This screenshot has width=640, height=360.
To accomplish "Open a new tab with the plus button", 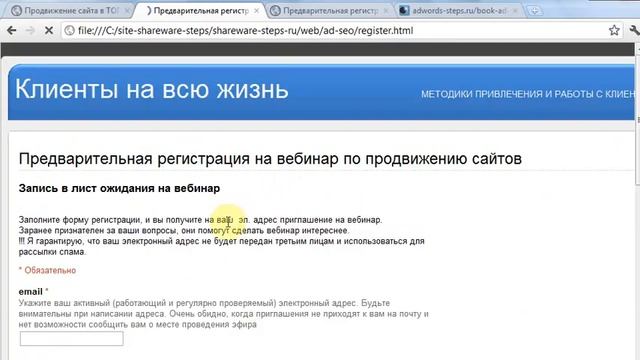I will 534,11.
